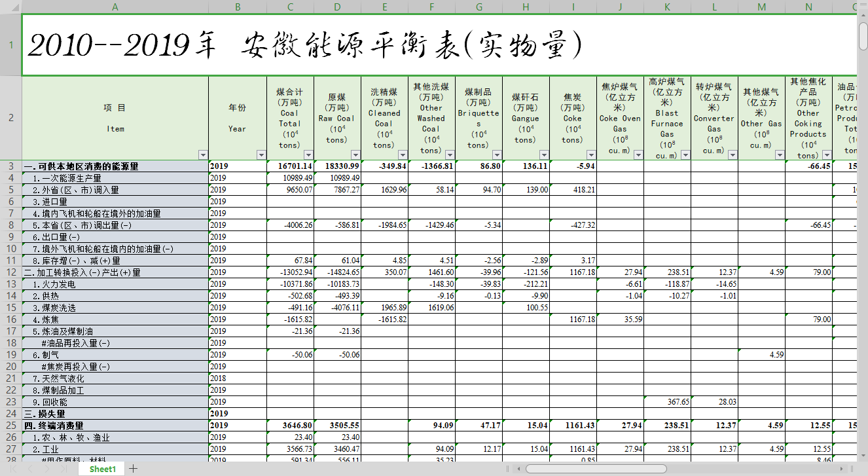This screenshot has width=868, height=476.
Task: Select the Coke Oven Gas value 35.59
Action: [621, 320]
